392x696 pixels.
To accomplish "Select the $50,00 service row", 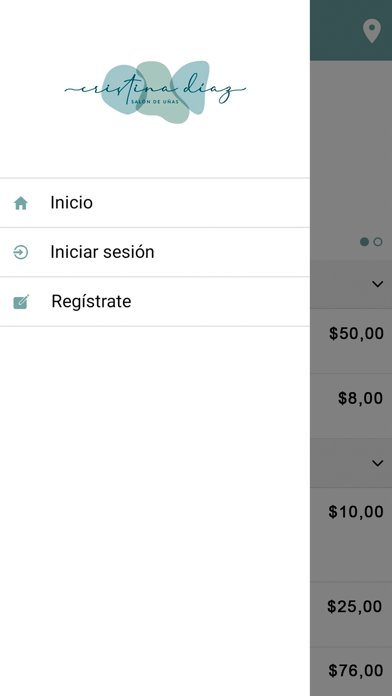I will coord(351,341).
